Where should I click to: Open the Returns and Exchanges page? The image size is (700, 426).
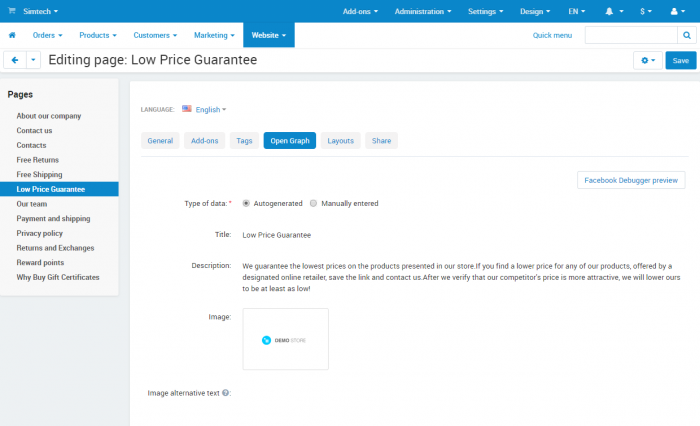point(55,248)
